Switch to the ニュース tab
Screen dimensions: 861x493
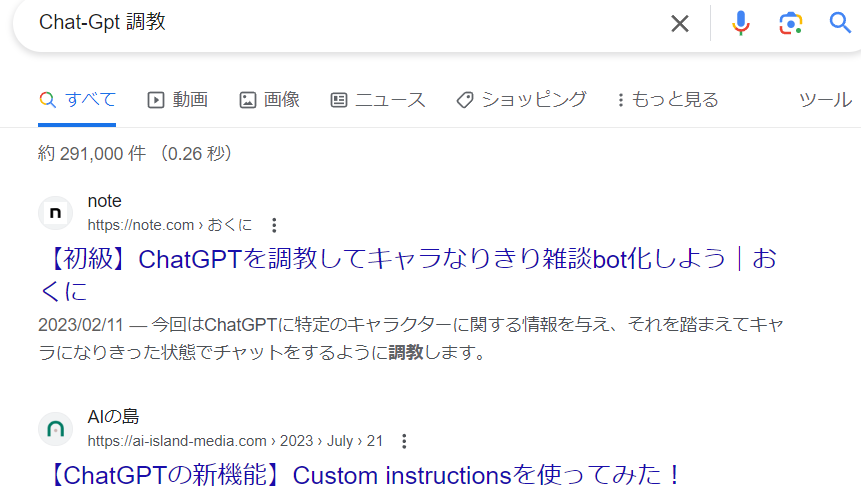point(378,99)
